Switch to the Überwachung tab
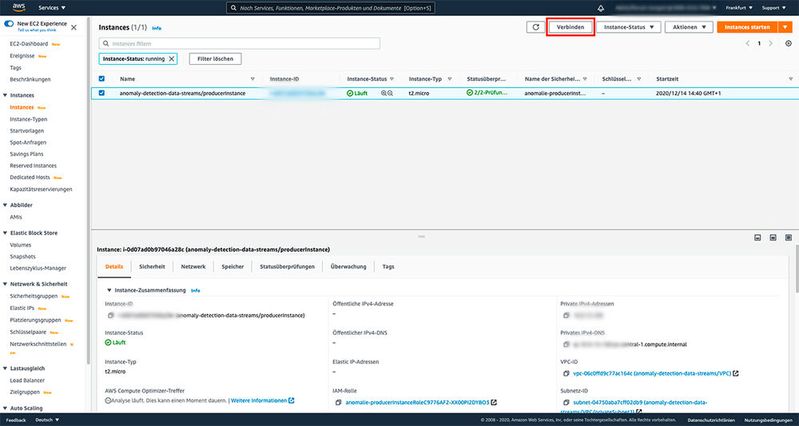 point(348,267)
